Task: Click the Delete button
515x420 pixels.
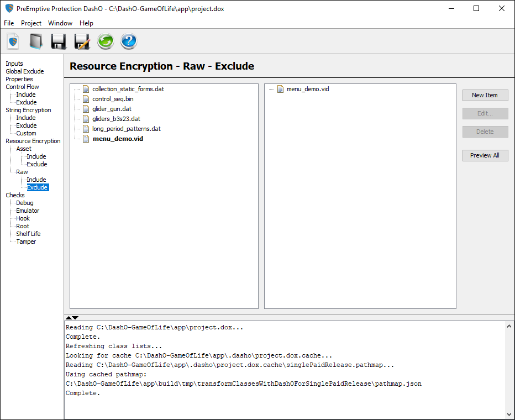Action: (485, 132)
